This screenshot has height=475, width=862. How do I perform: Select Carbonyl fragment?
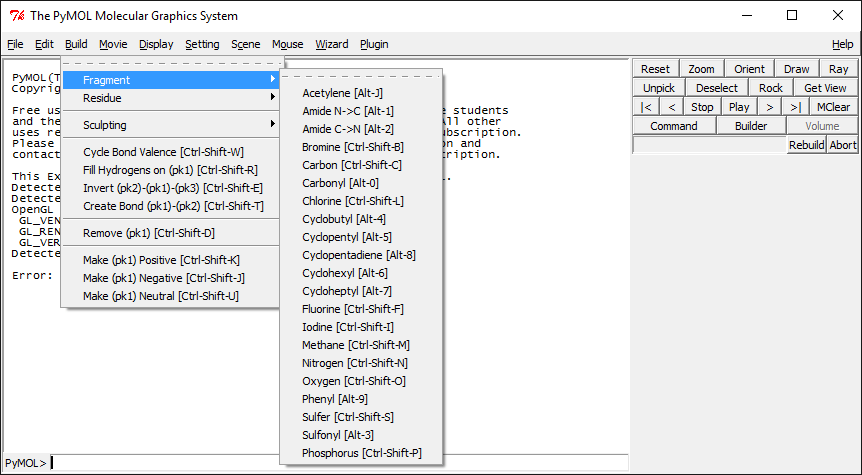(x=361, y=183)
